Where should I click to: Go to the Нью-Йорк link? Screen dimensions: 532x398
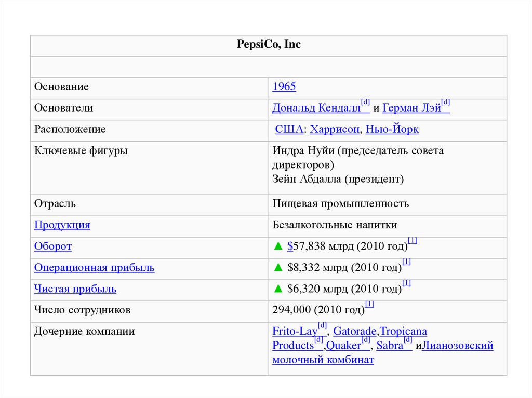[392, 130]
